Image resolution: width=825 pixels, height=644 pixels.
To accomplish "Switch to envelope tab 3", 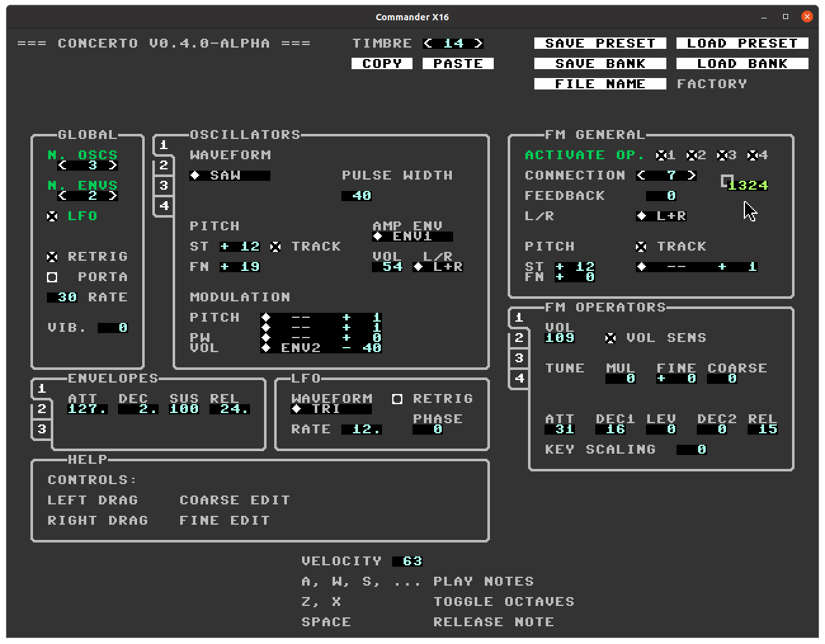I will tap(42, 429).
